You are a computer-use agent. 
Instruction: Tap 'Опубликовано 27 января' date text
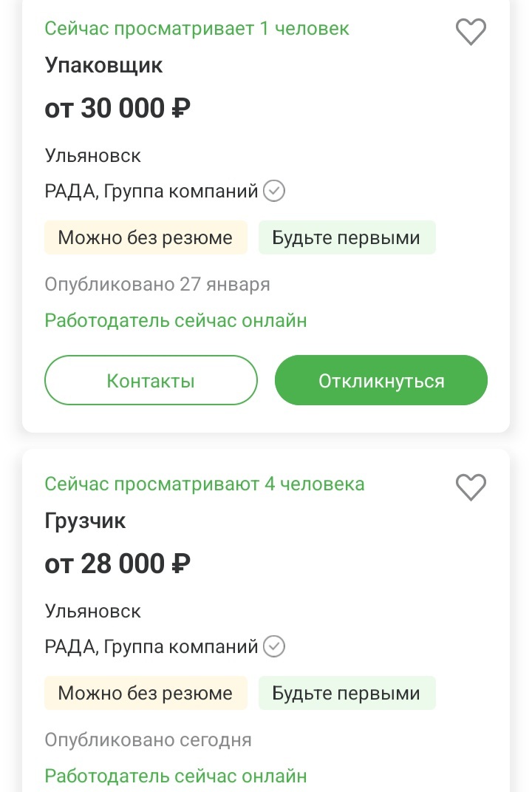(157, 285)
